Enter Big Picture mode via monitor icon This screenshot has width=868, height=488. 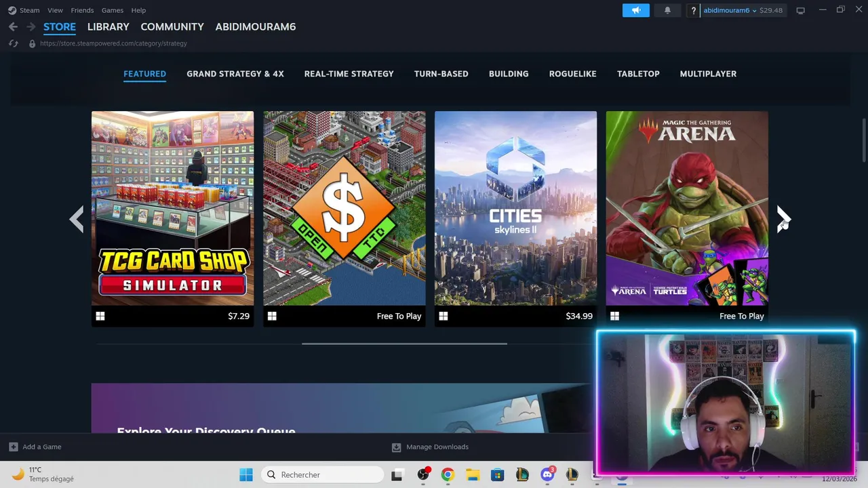pos(800,10)
